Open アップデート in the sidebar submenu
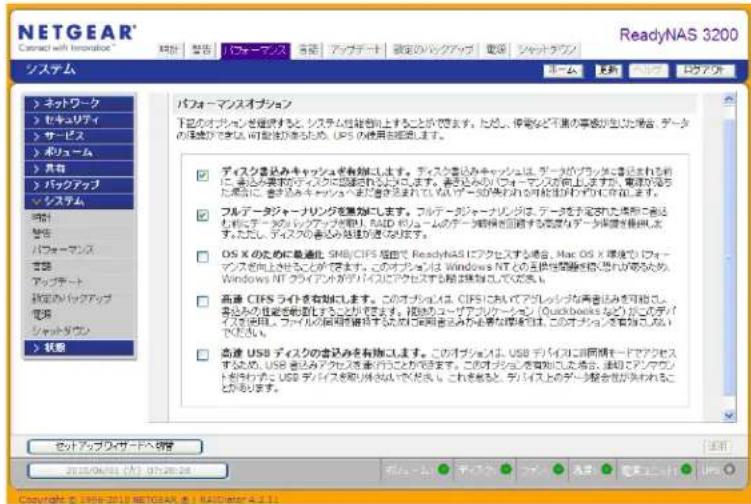The height and width of the screenshot is (504, 751). point(57,282)
